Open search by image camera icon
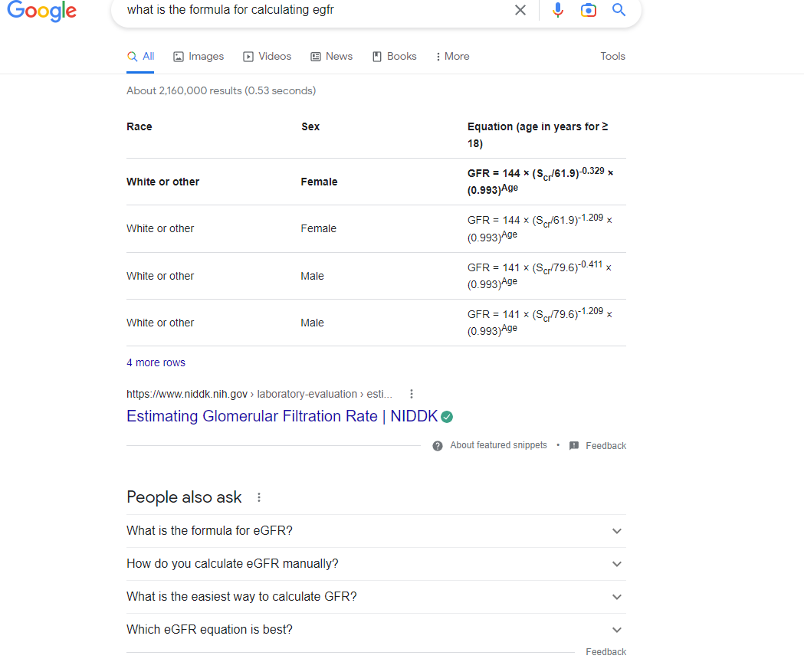Image resolution: width=804 pixels, height=672 pixels. [x=588, y=10]
